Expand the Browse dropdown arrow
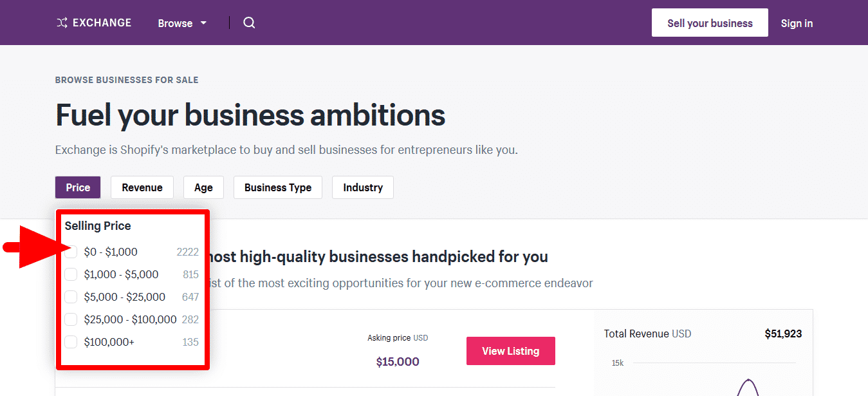Screen dimensions: 868x396 click(x=203, y=23)
